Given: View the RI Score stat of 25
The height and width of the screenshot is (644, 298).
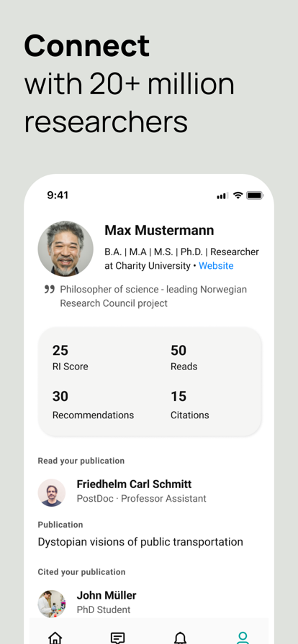Looking at the screenshot, I should tap(70, 357).
